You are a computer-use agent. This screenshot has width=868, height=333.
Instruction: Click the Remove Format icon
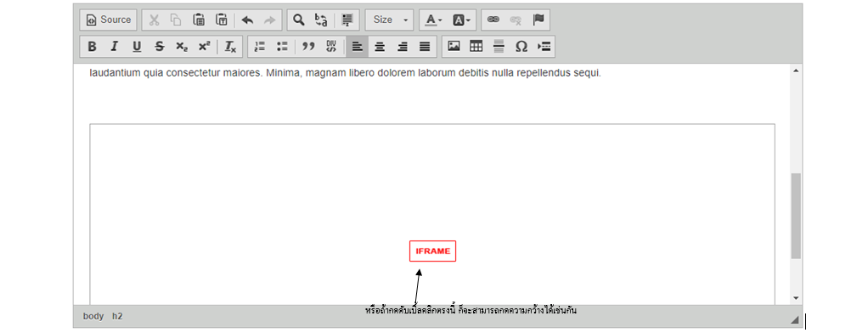click(x=230, y=47)
